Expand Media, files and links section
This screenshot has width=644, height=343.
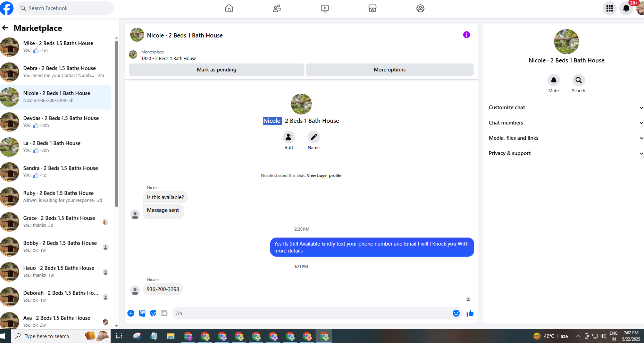[x=566, y=138]
